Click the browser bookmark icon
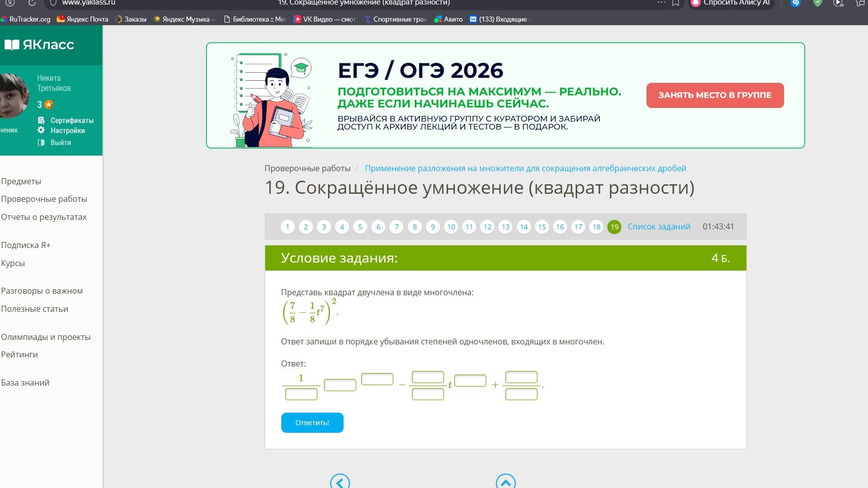The height and width of the screenshot is (488, 868). (x=676, y=3)
